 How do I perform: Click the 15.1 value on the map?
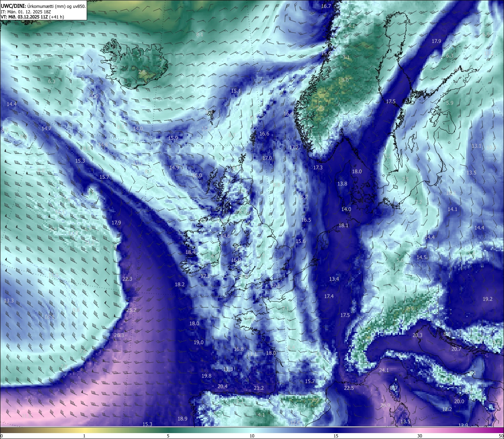pyautogui.click(x=236, y=91)
